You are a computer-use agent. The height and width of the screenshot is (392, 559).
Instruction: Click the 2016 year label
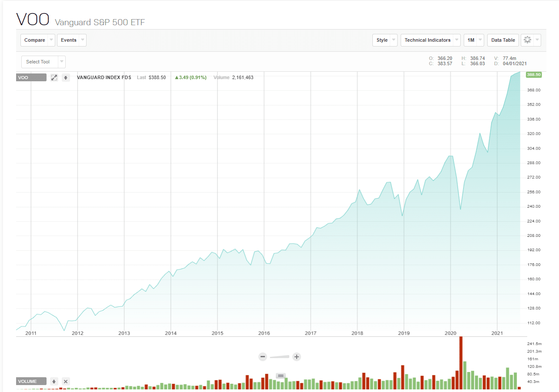[264, 333]
